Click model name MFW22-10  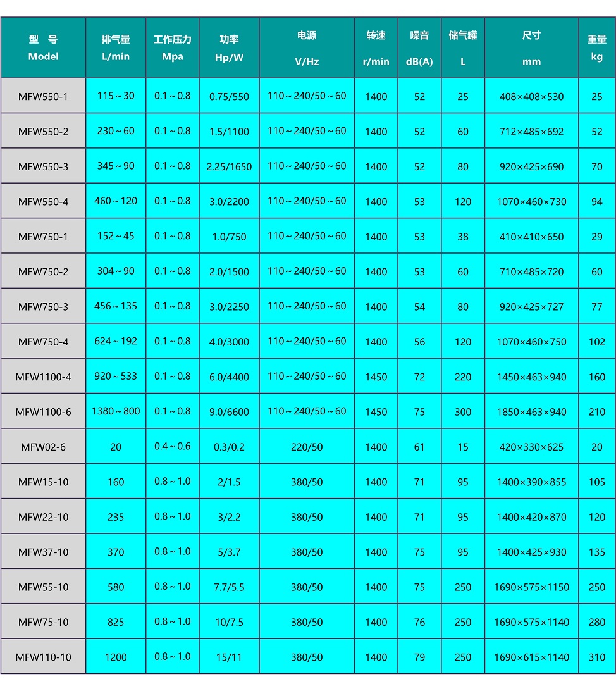point(43,517)
